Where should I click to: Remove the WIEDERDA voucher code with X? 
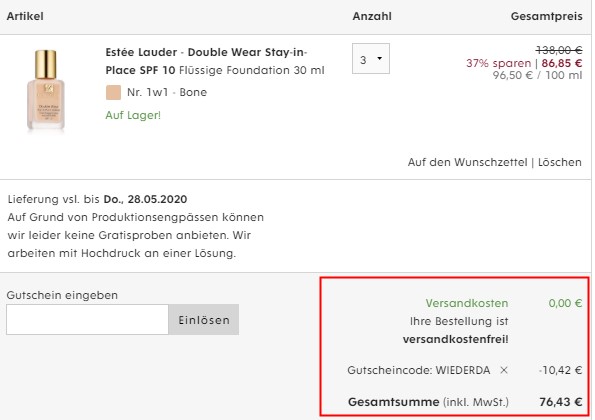pos(504,370)
